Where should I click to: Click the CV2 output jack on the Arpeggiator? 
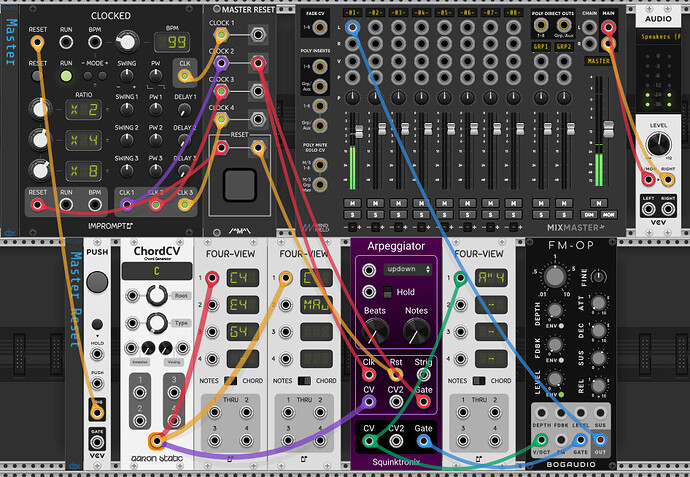point(396,440)
